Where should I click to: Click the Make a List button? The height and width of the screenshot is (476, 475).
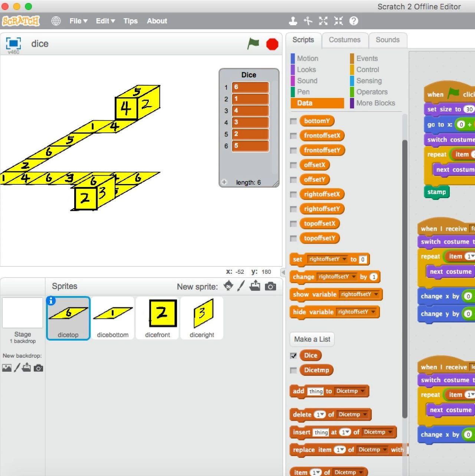[312, 339]
